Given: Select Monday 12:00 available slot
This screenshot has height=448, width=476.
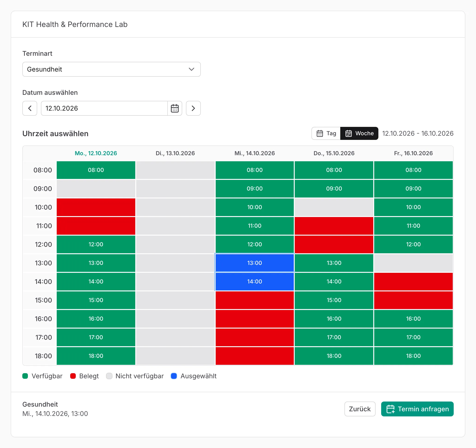Looking at the screenshot, I should (x=96, y=245).
